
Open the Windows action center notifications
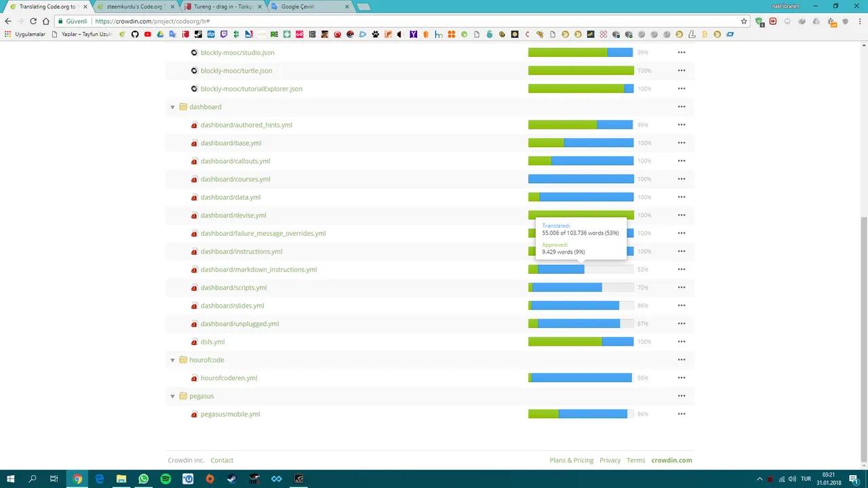click(853, 479)
